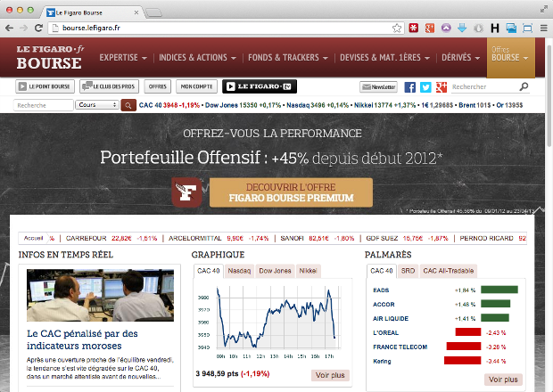553x392 pixels.
Task: Select the CAC 40 tab in Palmarès
Action: pos(382,271)
